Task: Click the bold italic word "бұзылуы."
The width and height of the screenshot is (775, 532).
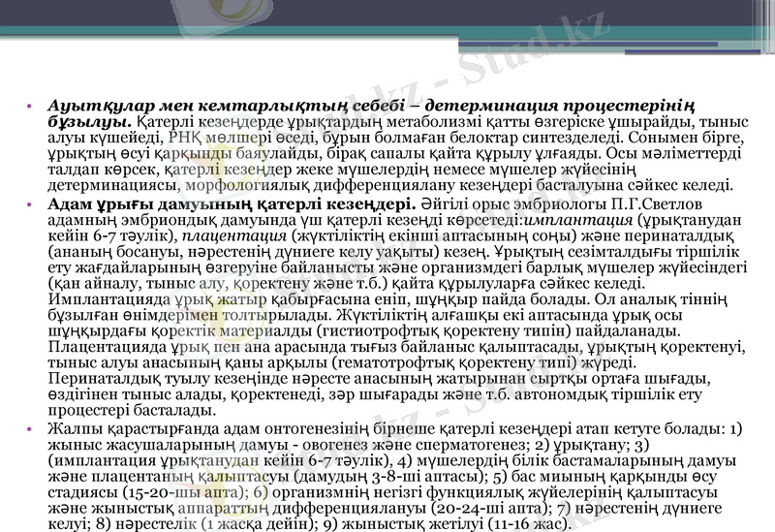Action: (x=89, y=121)
